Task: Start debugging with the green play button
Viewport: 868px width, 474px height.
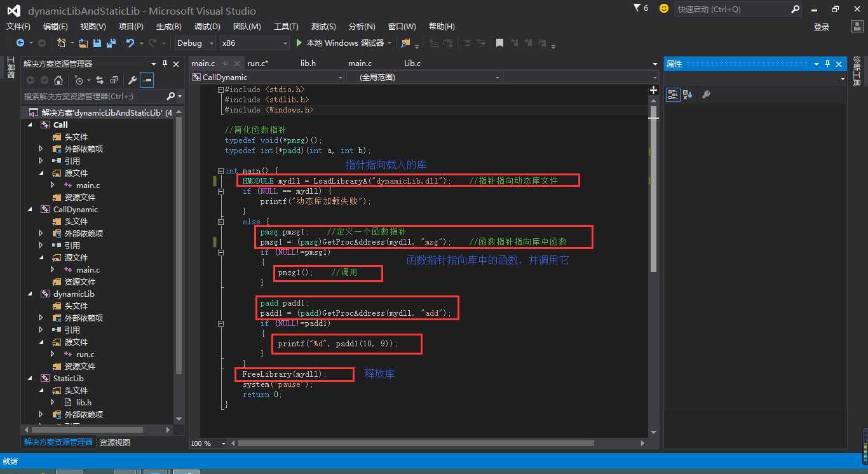Action: click(x=300, y=43)
